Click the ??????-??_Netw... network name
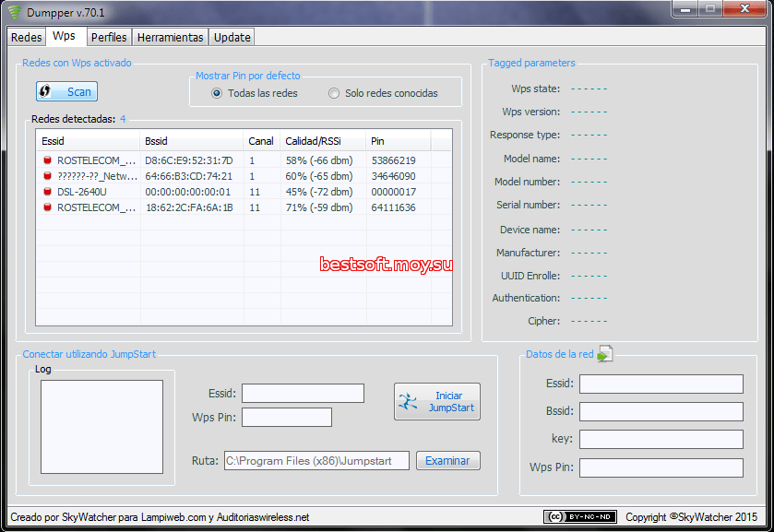This screenshot has width=774, height=532. (x=97, y=176)
